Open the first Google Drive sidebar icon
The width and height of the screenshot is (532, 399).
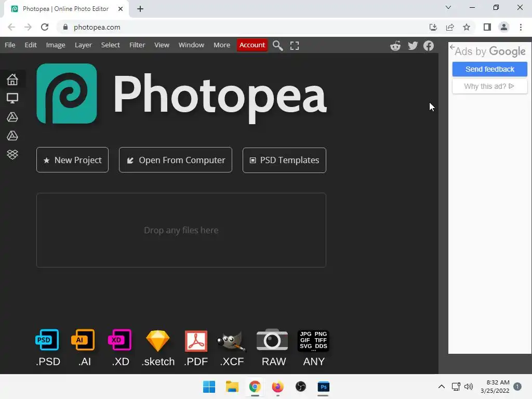tap(12, 117)
